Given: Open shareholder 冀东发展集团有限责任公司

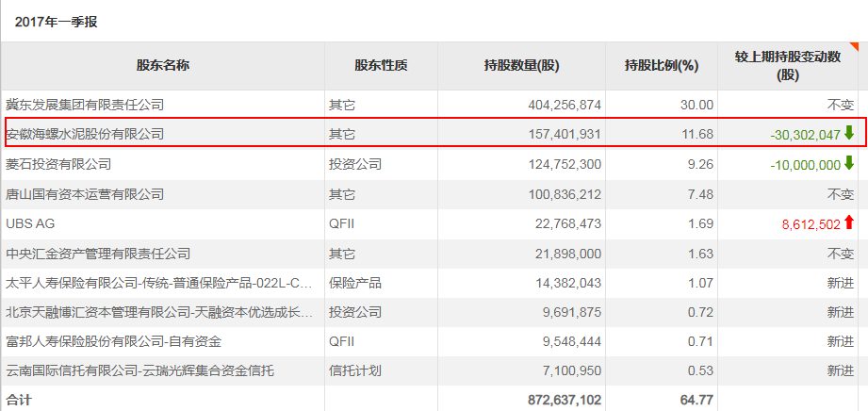Looking at the screenshot, I should point(85,104).
